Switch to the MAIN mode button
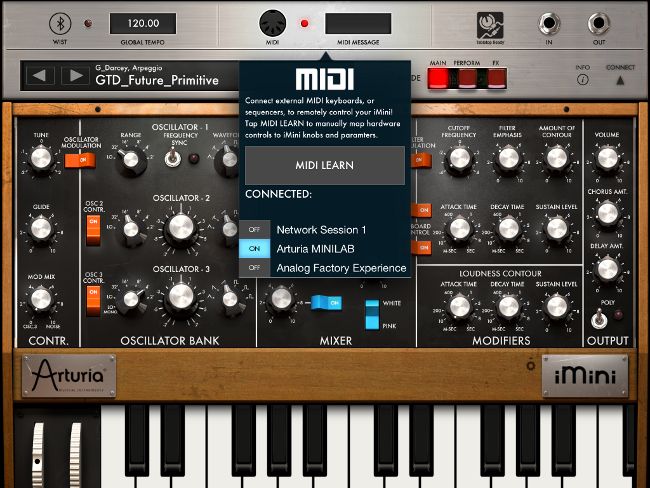 point(438,78)
